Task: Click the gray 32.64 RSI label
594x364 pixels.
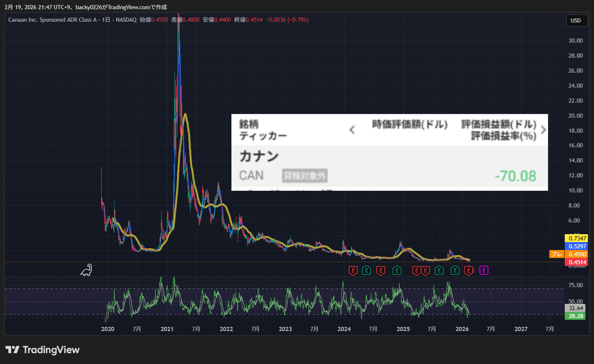Action: tap(575, 308)
